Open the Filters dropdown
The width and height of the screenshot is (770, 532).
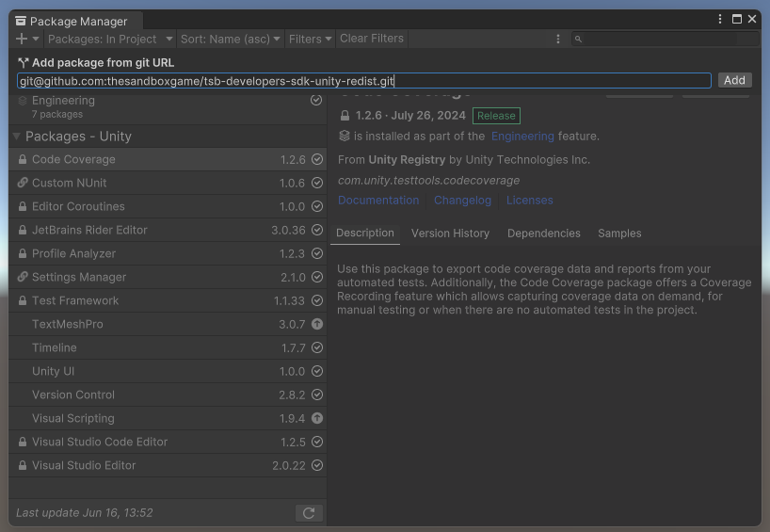[310, 39]
